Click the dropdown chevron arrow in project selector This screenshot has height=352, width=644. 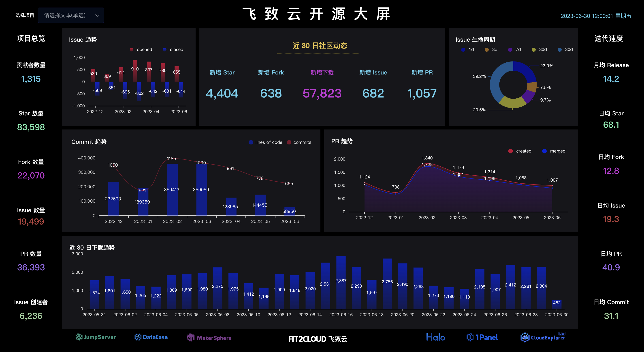[97, 15]
